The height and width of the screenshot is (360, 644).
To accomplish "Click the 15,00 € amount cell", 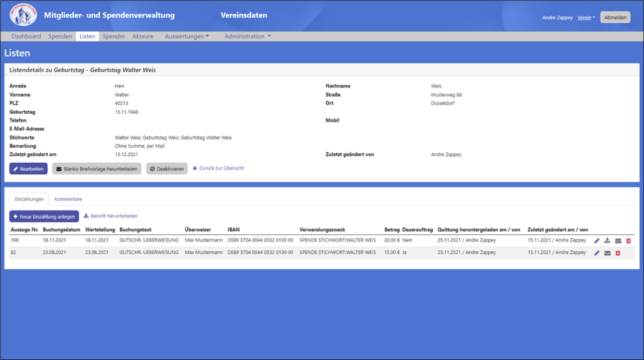I will coord(392,253).
